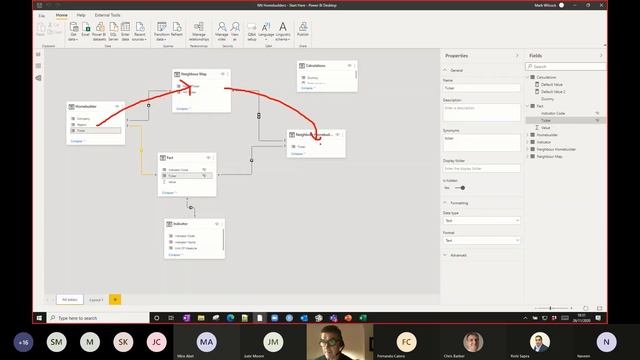The height and width of the screenshot is (360, 640).
Task: Open the File menu
Action: [x=42, y=16]
